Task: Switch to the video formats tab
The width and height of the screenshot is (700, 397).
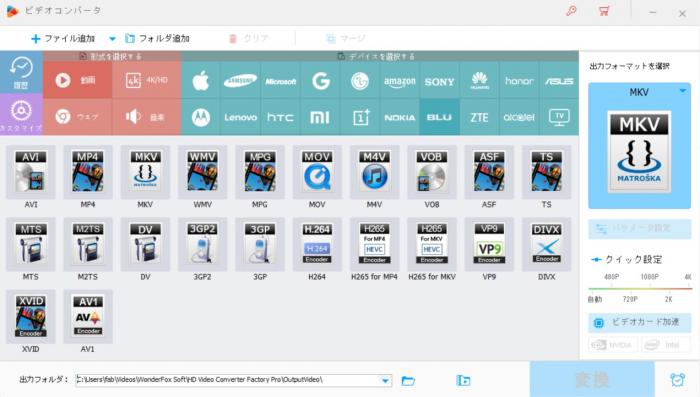Action: (x=77, y=80)
